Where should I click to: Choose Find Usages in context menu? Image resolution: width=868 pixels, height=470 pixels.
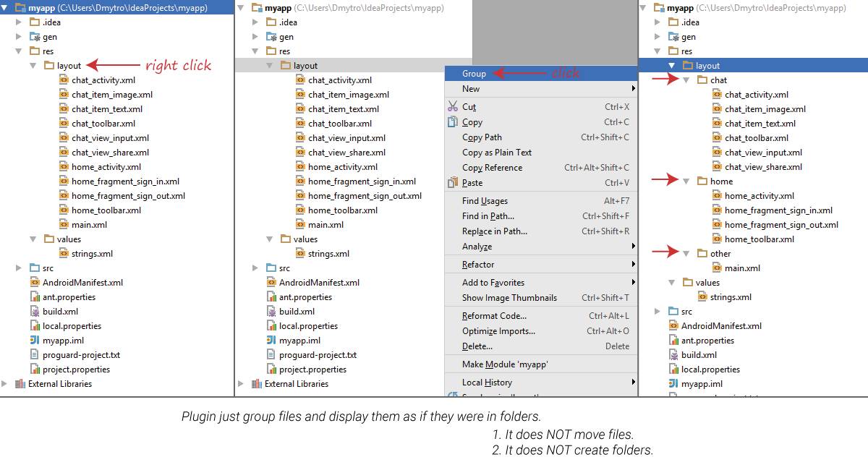540,201
